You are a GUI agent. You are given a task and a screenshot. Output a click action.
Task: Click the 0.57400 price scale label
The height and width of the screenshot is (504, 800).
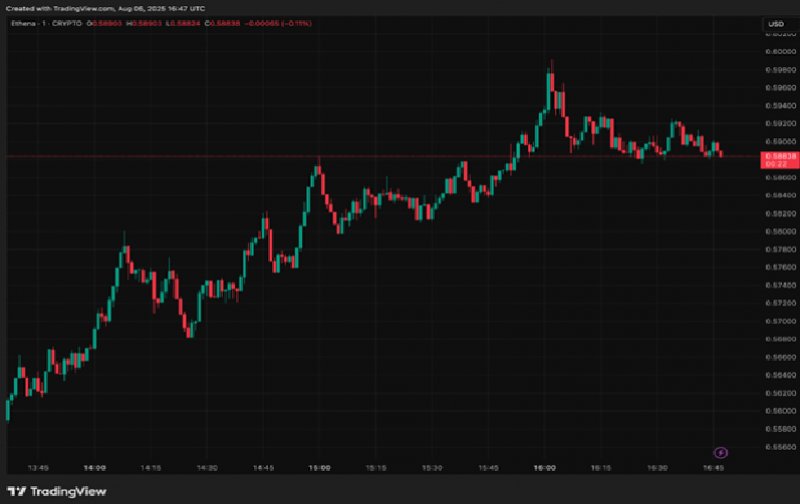781,285
